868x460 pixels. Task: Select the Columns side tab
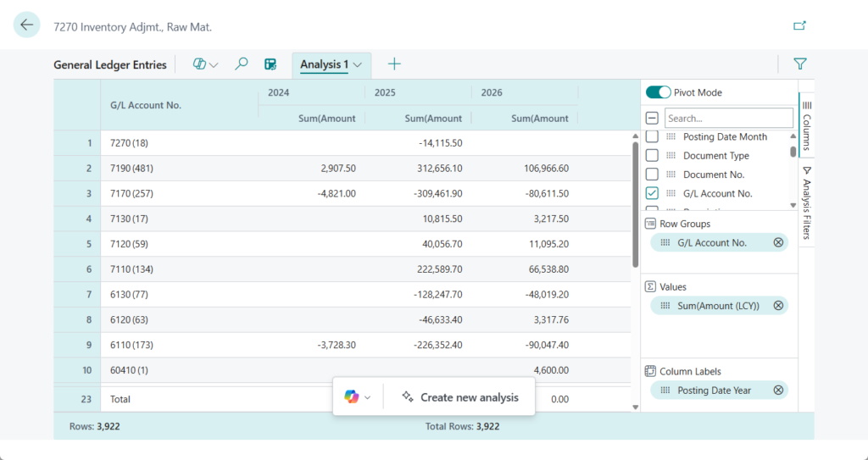806,125
